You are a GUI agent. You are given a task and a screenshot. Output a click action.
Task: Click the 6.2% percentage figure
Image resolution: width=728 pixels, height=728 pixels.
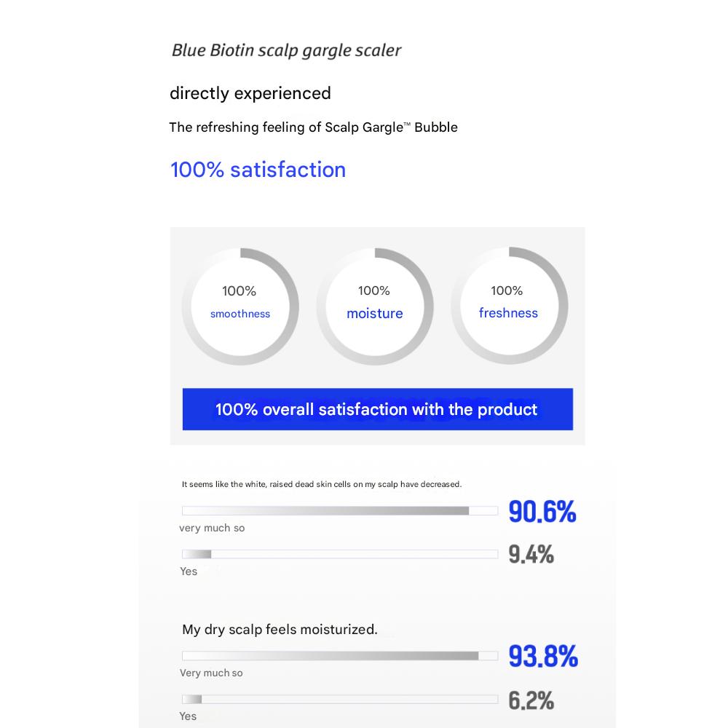(531, 700)
